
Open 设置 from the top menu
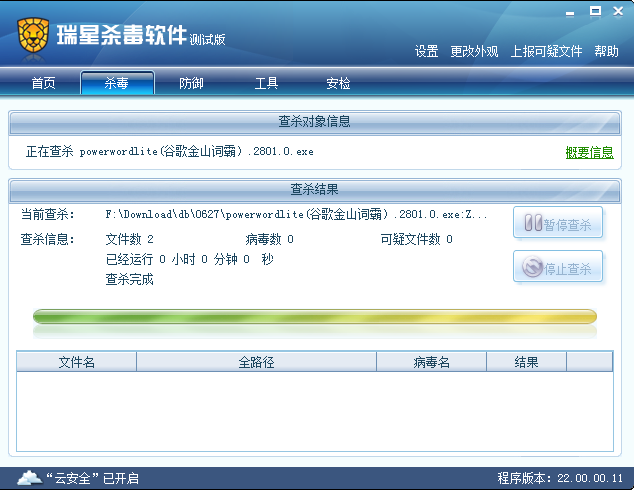coord(427,51)
